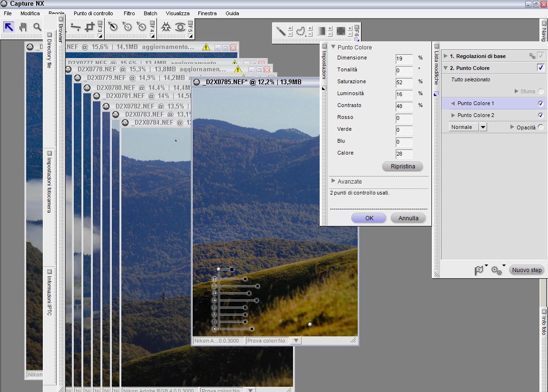This screenshot has width=548, height=392.
Task: Open the Modifica menu
Action: coord(30,13)
